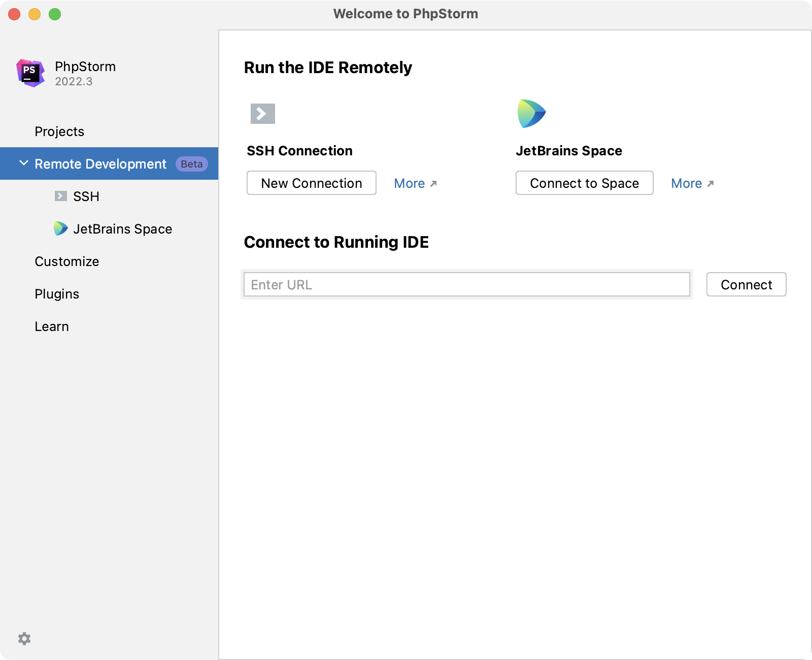This screenshot has width=812, height=660.
Task: Click the green macOS fullscreen button
Action: 55,14
